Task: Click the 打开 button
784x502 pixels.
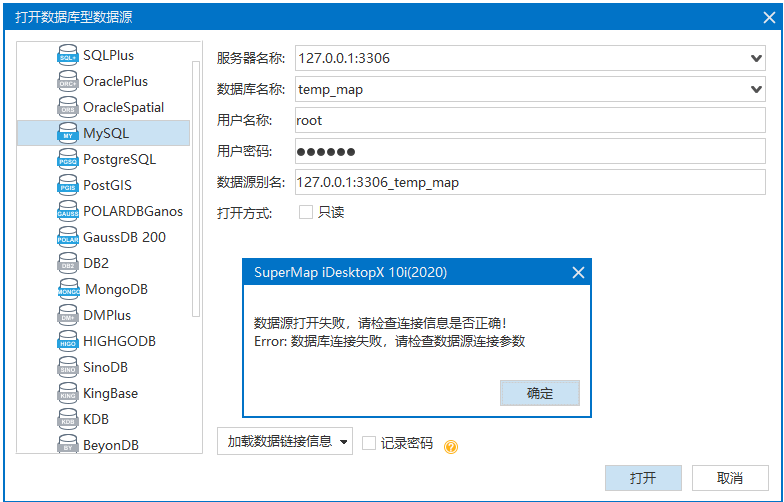Action: 643,478
